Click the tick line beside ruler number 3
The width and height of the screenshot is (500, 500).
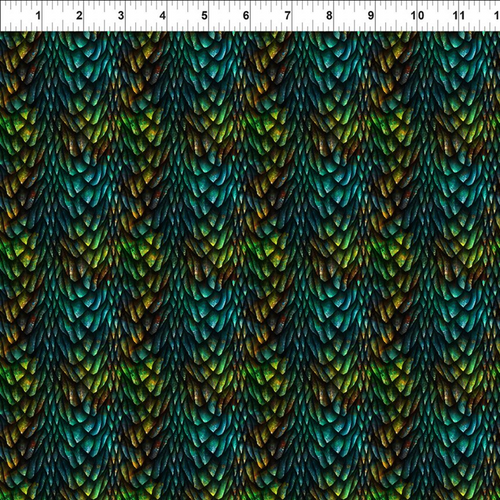click(126, 16)
